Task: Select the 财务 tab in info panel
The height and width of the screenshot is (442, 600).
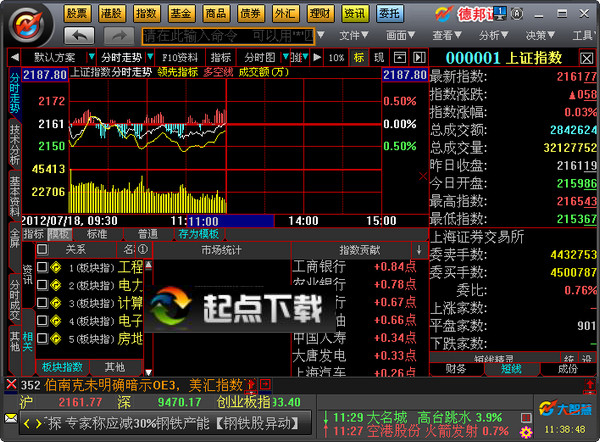Action: click(x=456, y=369)
